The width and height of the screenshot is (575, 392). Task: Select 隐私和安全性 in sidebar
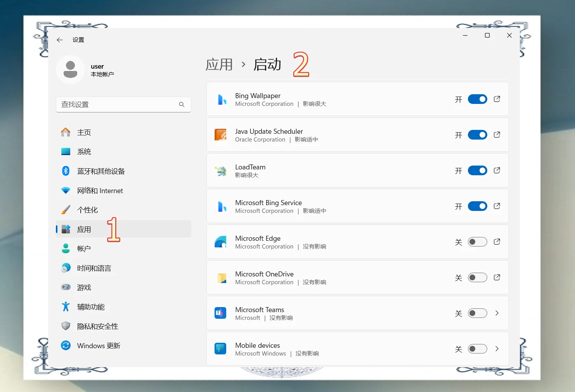tap(97, 326)
